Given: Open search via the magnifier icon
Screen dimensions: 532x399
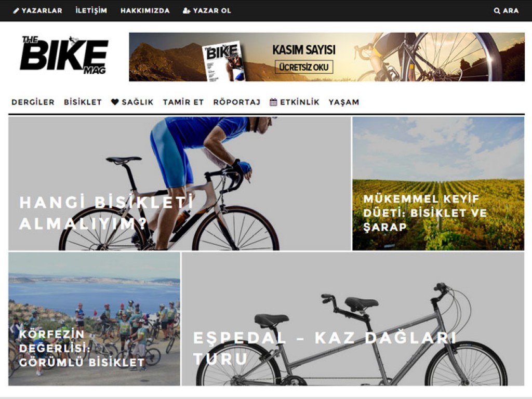Looking at the screenshot, I should click(497, 11).
